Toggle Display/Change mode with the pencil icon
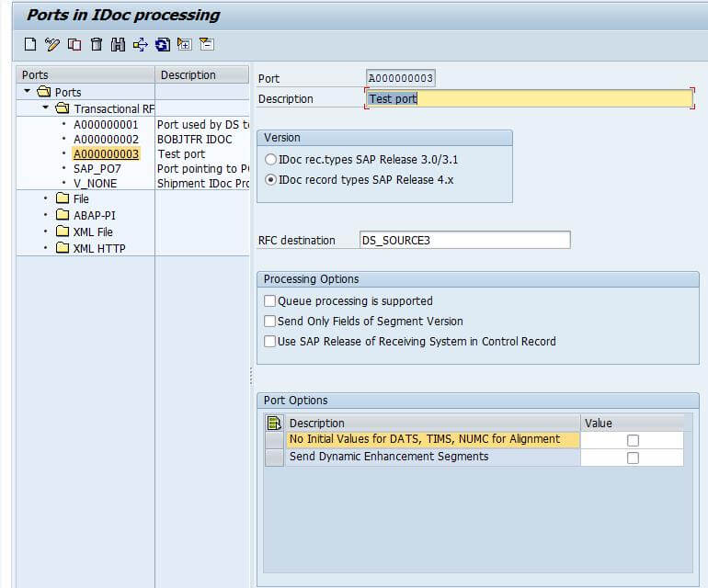Image resolution: width=708 pixels, height=588 pixels. (x=51, y=44)
